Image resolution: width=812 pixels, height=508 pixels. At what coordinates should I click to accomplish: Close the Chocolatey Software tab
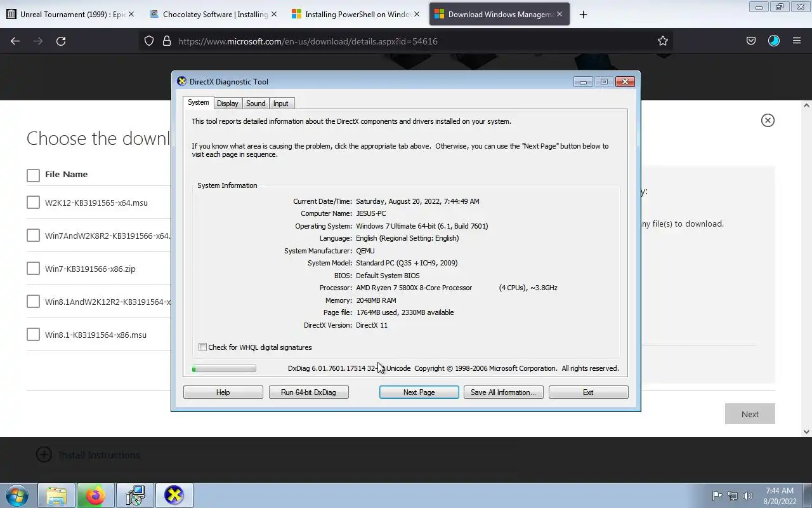(x=274, y=14)
